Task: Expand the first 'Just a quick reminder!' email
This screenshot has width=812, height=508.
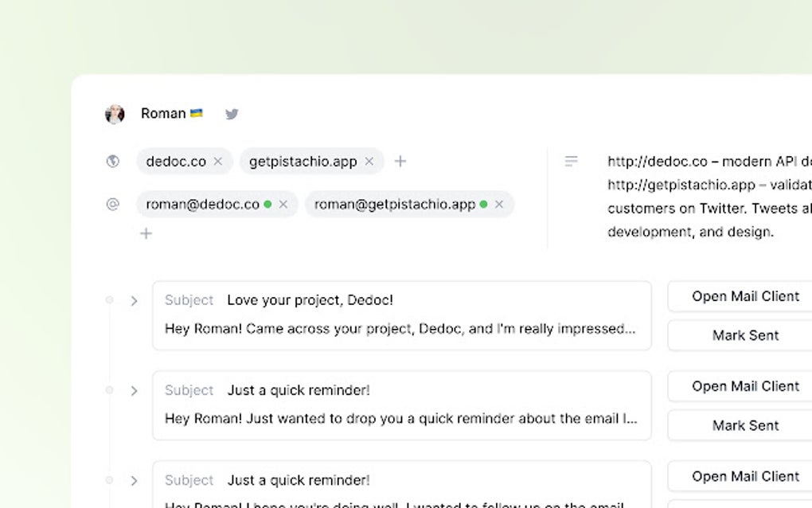Action: click(x=134, y=391)
